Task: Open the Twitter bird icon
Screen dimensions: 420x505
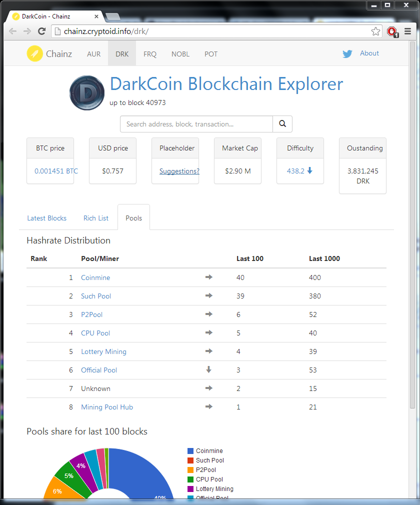Action: tap(347, 54)
